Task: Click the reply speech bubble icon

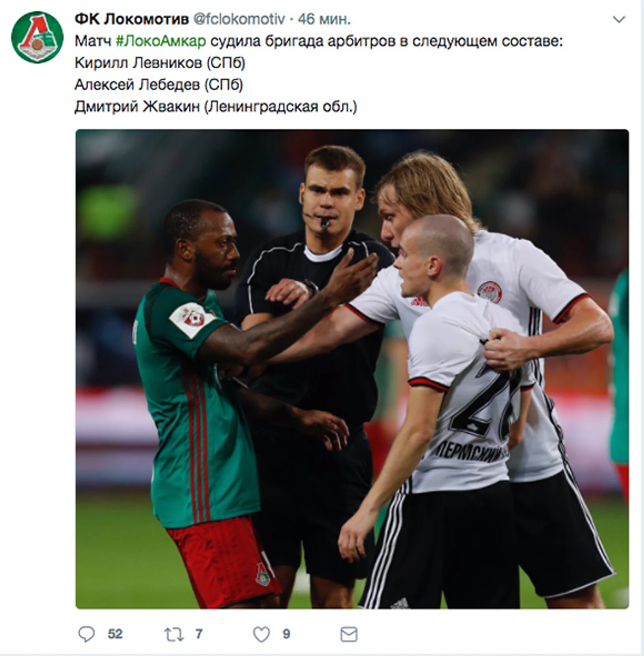Action: click(86, 634)
